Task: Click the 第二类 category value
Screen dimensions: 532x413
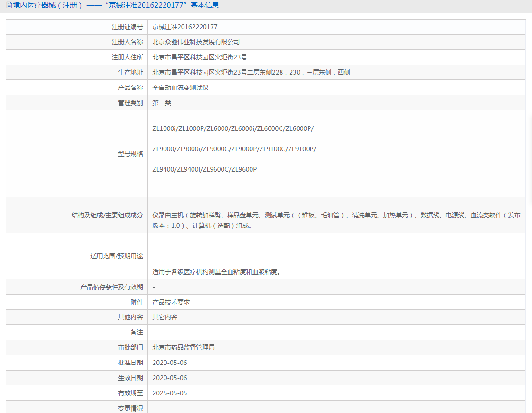Action: click(162, 103)
